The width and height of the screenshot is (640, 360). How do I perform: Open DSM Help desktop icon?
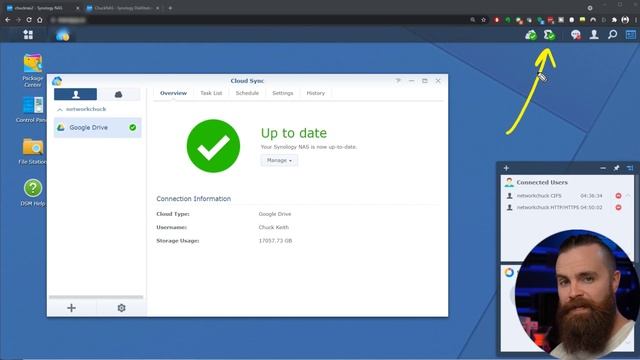pyautogui.click(x=33, y=192)
